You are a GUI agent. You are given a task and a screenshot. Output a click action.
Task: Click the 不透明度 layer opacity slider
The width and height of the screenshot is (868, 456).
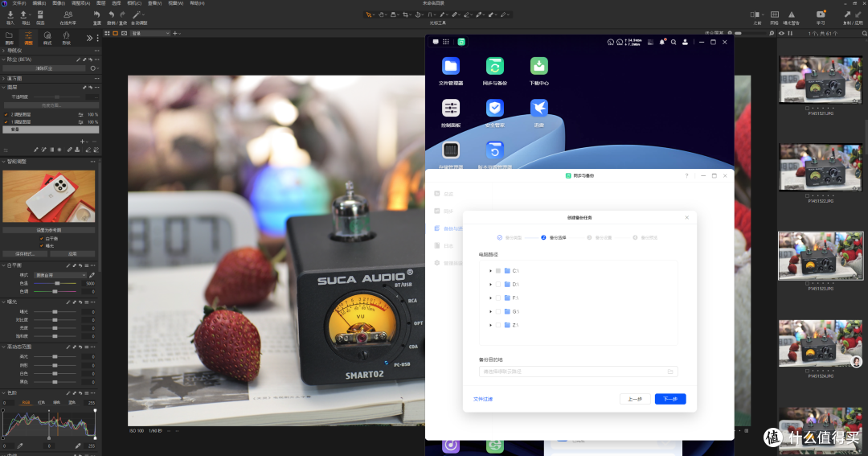point(56,97)
